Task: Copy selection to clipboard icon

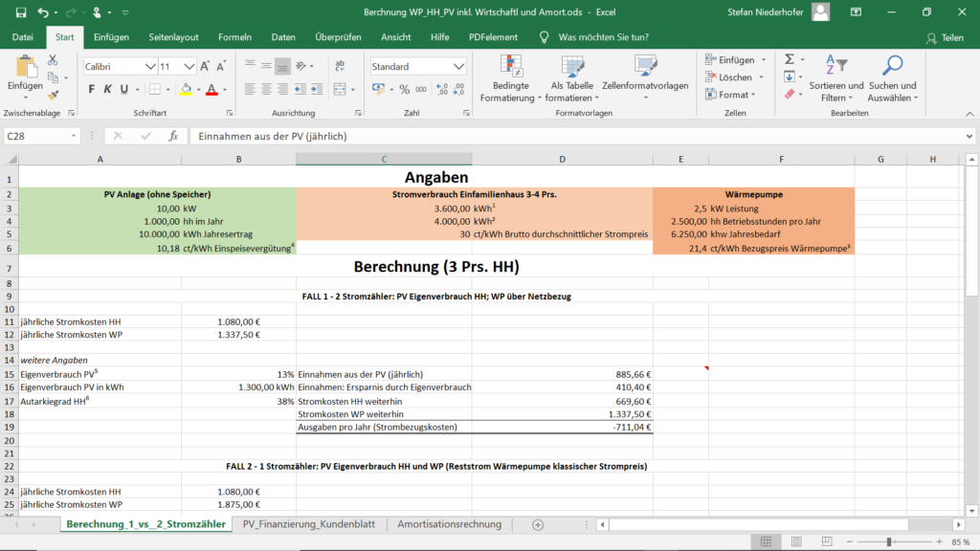Action: (54, 78)
